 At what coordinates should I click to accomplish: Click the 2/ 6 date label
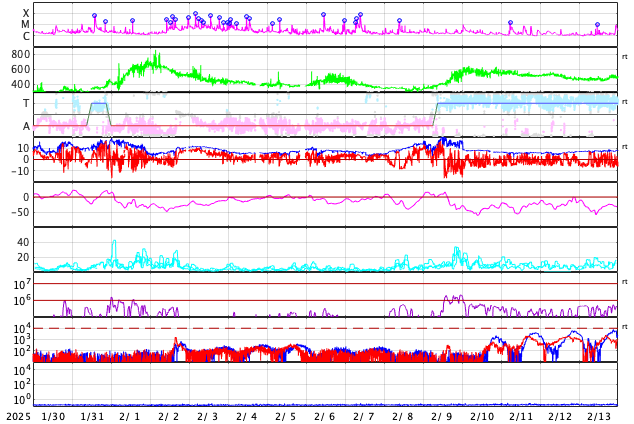tap(325, 416)
